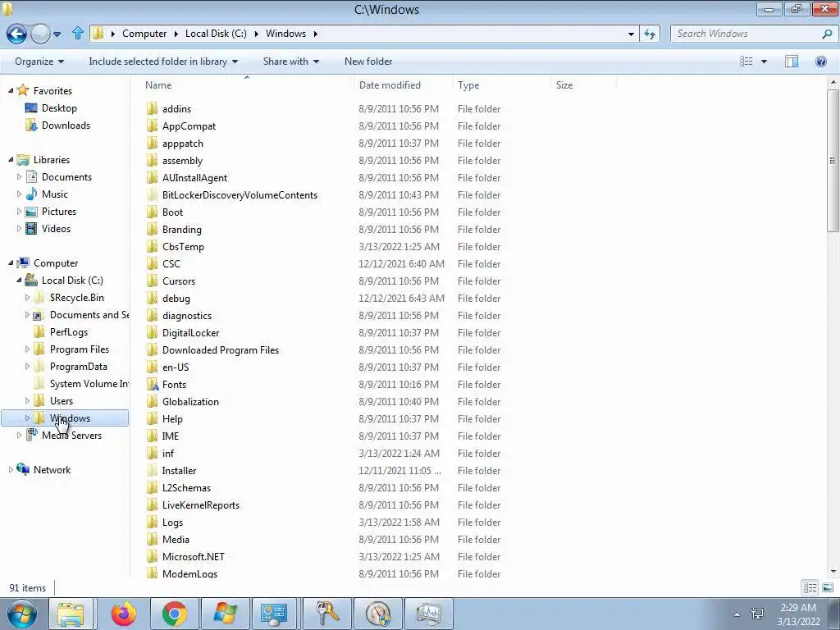Open the keys and magnifier taskbar app
The height and width of the screenshot is (630, 840).
pyautogui.click(x=326, y=614)
